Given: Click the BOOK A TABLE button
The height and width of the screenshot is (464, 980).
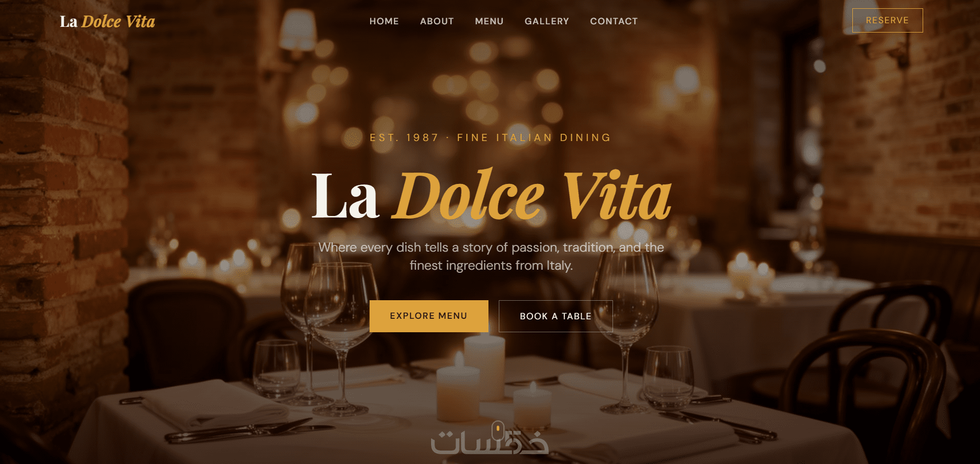Looking at the screenshot, I should [x=556, y=316].
